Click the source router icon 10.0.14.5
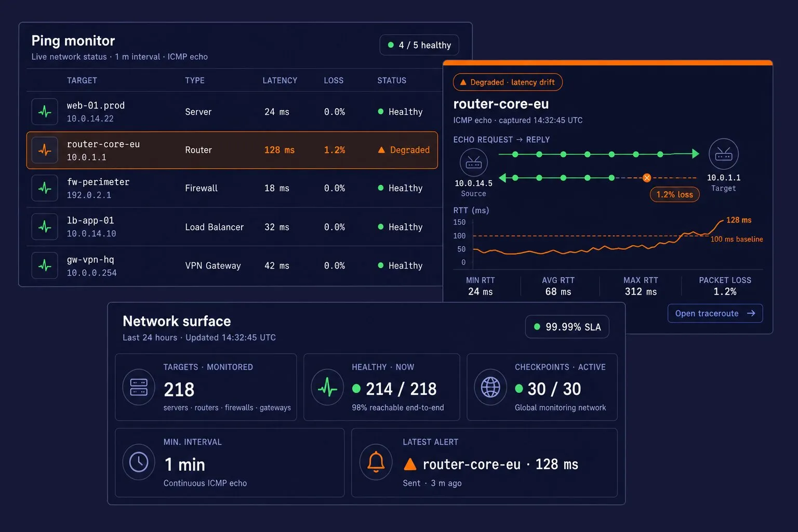798x532 pixels. click(x=474, y=163)
